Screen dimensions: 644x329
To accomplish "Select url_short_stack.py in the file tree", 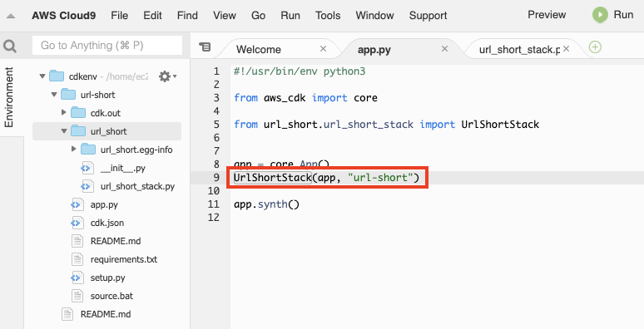I will pyautogui.click(x=137, y=186).
